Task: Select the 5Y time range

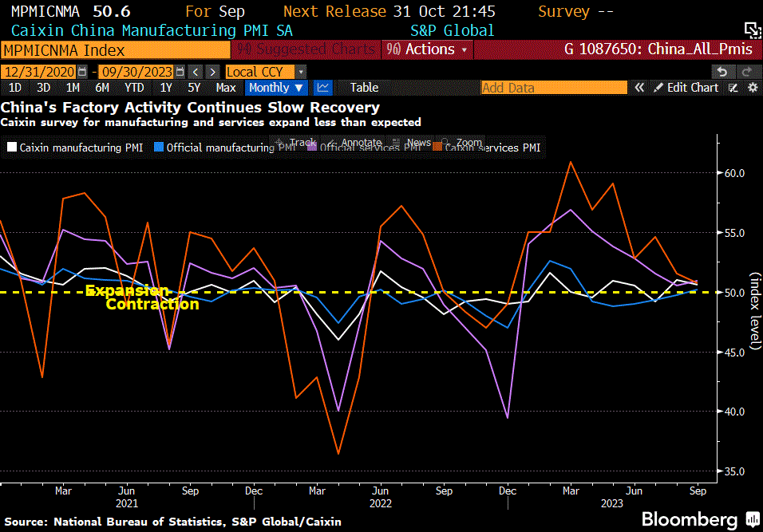Action: [194, 88]
